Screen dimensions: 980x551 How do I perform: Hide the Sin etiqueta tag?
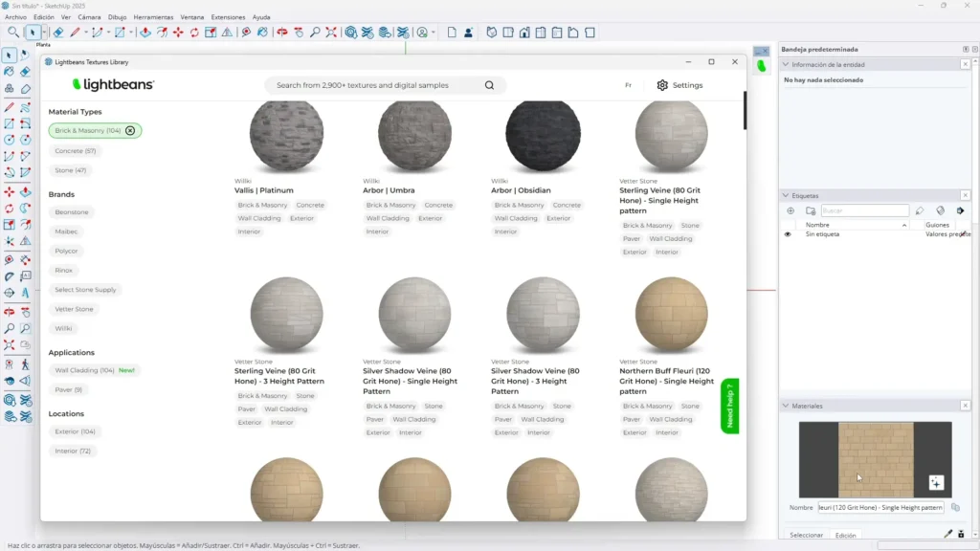788,234
